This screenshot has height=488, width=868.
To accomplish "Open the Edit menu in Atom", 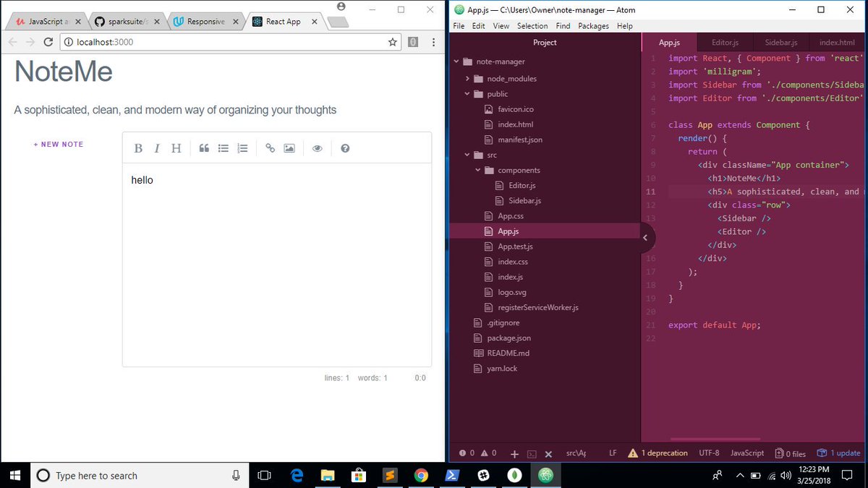I will tap(478, 26).
